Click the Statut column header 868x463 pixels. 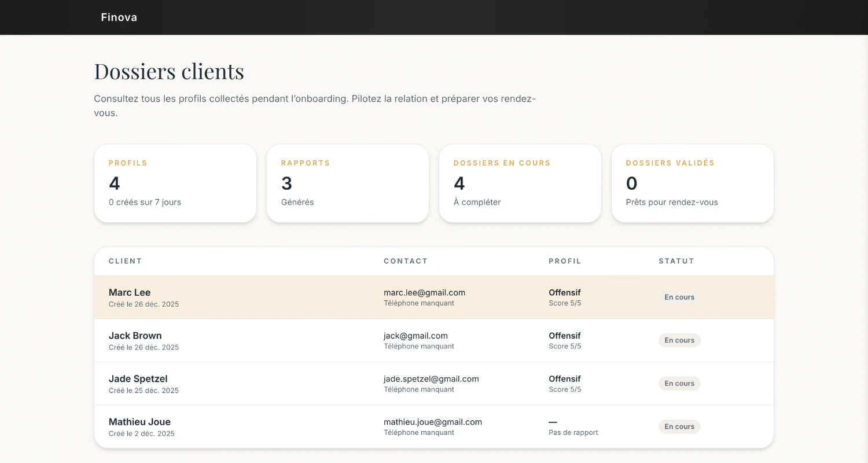coord(676,261)
